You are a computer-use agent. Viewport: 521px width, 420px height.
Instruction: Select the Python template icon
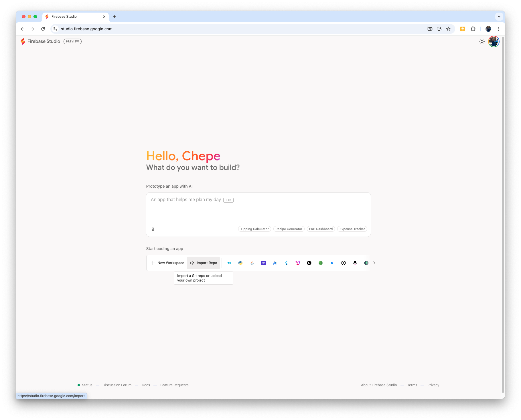[240, 263]
